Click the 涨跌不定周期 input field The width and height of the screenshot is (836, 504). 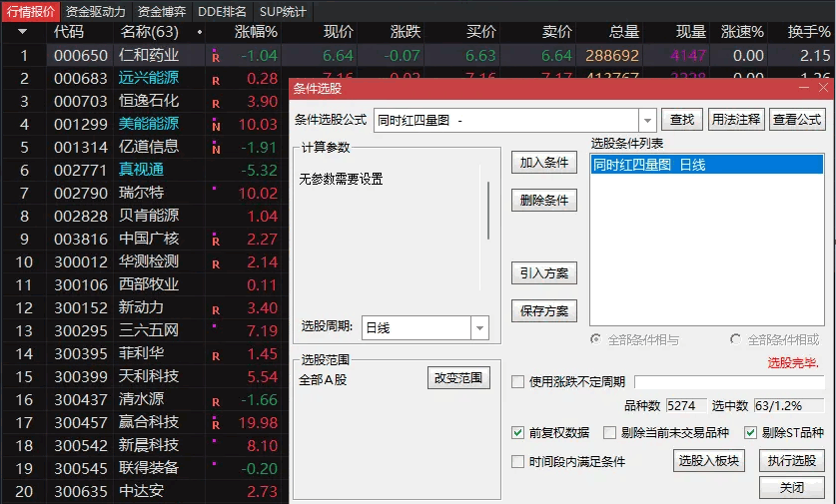(x=729, y=382)
